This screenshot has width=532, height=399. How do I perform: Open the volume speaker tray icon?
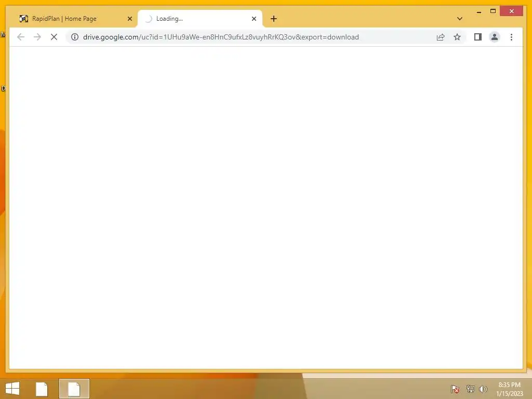point(483,389)
